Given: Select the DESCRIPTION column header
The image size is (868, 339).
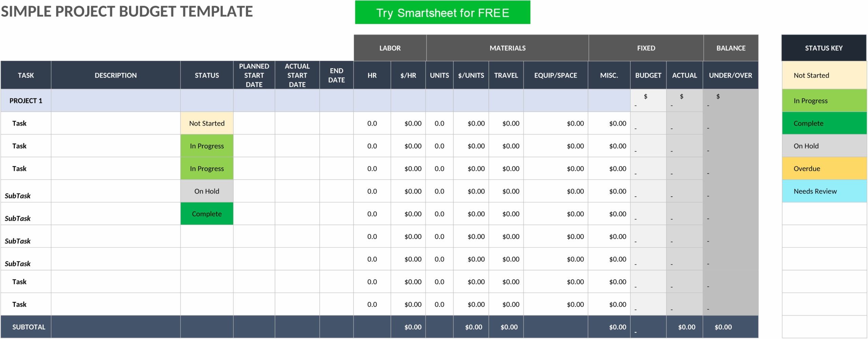Looking at the screenshot, I should (x=116, y=75).
